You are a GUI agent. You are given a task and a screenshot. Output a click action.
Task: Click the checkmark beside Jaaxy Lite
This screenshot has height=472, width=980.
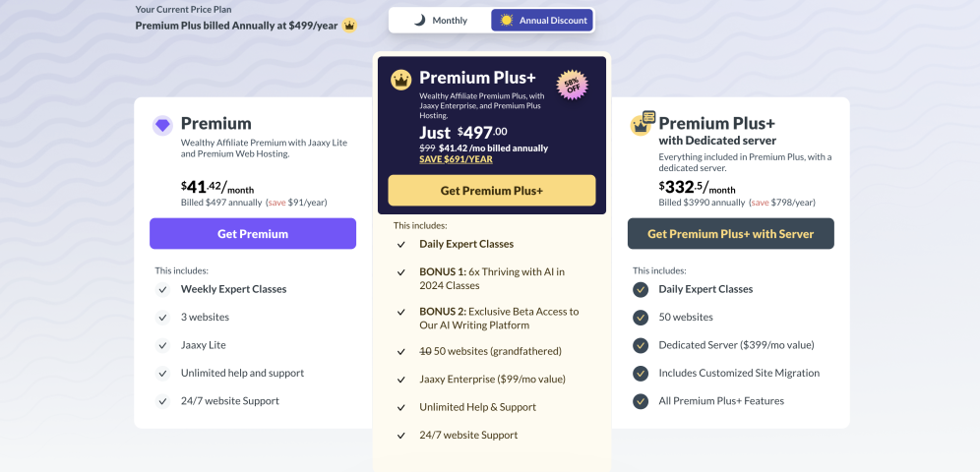coord(162,345)
